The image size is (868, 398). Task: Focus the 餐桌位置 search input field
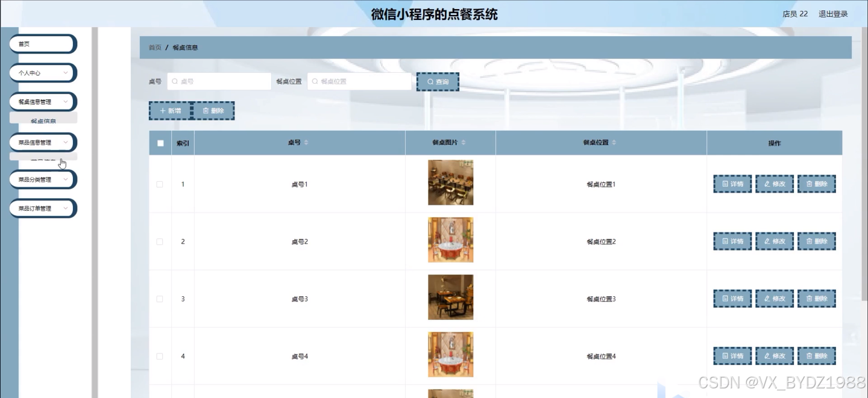pyautogui.click(x=359, y=81)
